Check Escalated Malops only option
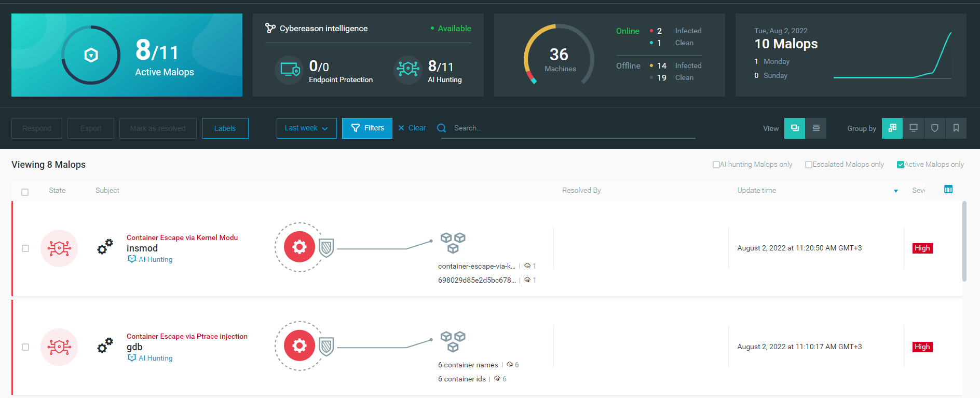Screen dimensions: 980x398 click(808, 165)
